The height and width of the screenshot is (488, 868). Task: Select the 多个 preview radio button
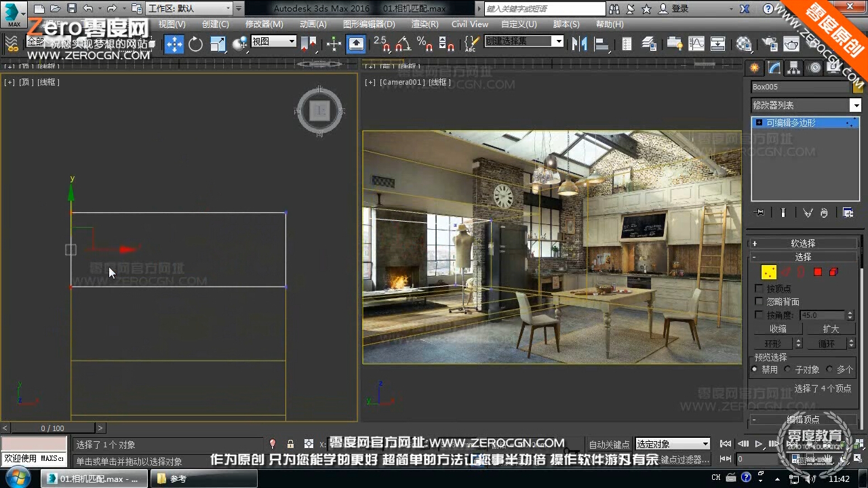tap(829, 369)
